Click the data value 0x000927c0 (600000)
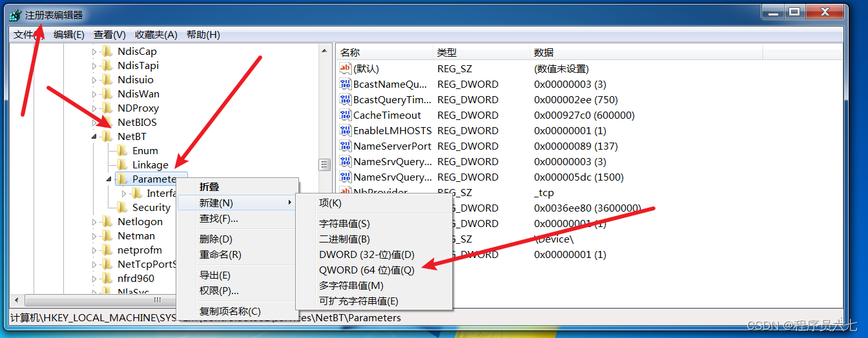Screen dimensions: 868x338 [x=584, y=115]
